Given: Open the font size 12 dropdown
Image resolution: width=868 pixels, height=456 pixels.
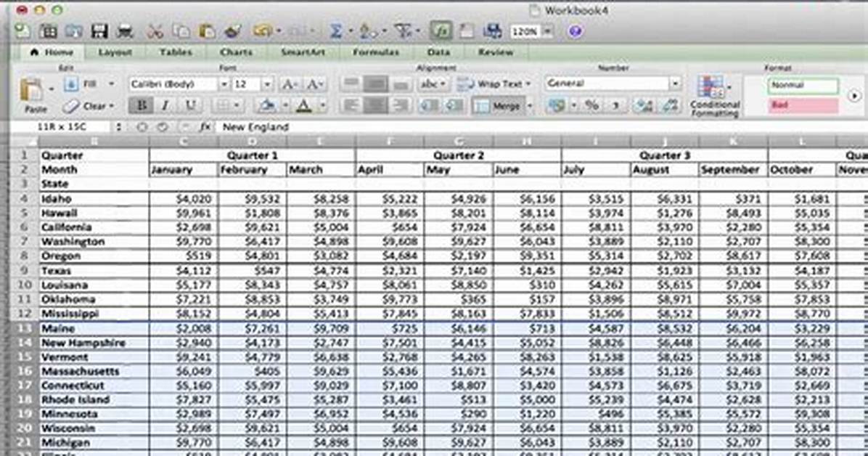Looking at the screenshot, I should click(x=267, y=84).
